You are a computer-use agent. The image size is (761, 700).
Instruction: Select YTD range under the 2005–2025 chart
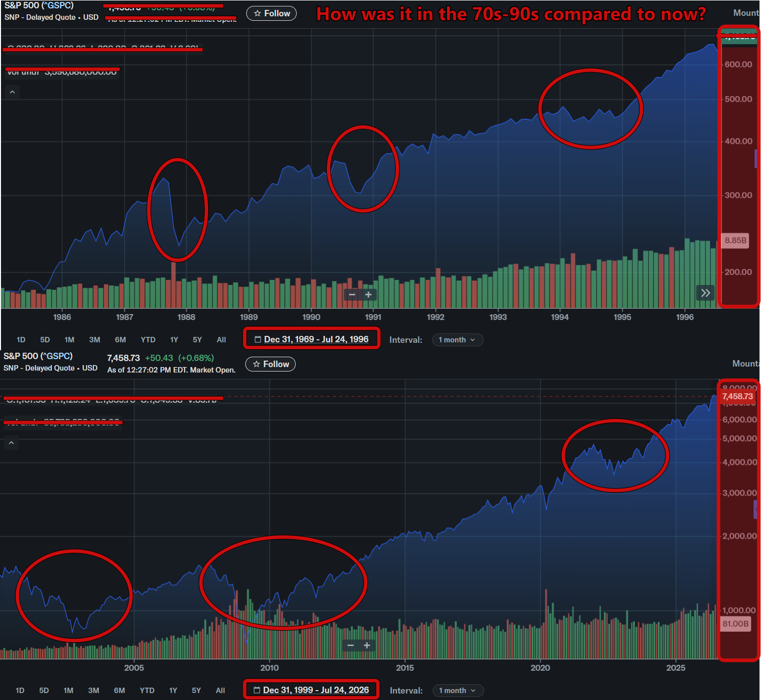[147, 691]
